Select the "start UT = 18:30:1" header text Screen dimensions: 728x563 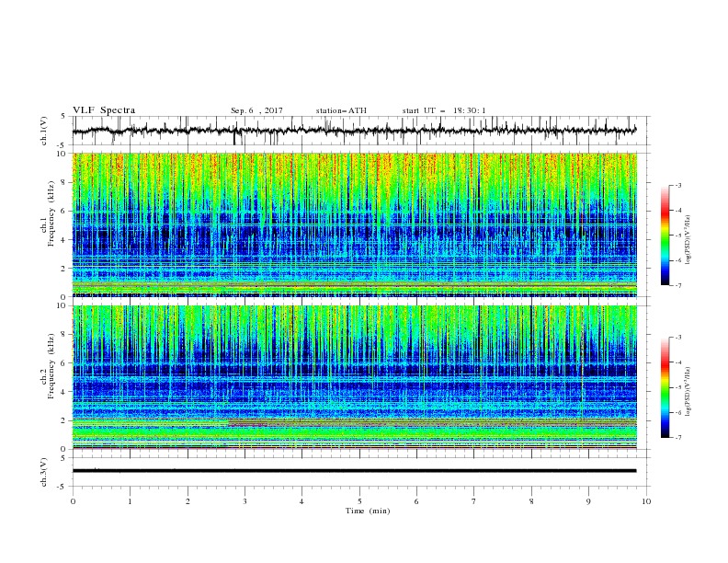[444, 110]
